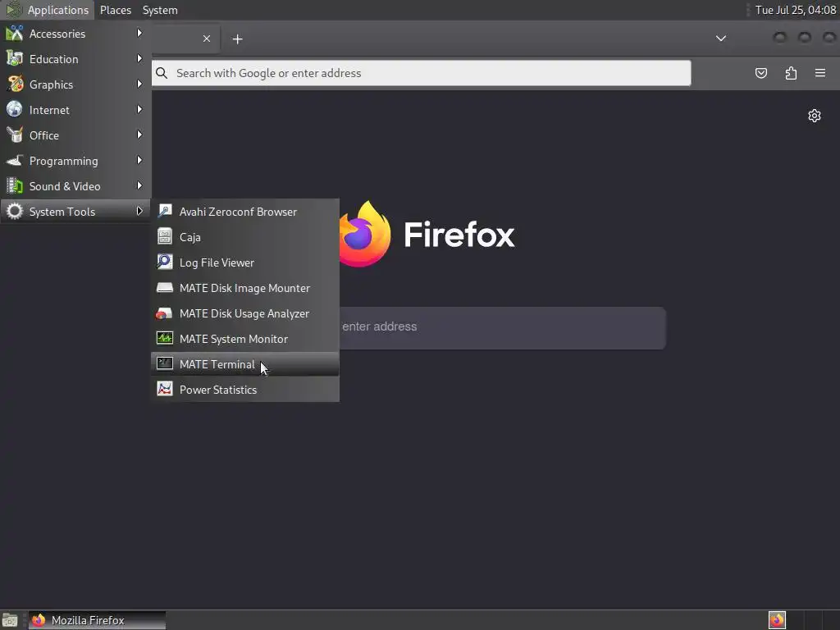Expand Programming via its arrow
The width and height of the screenshot is (840, 630).
point(139,160)
